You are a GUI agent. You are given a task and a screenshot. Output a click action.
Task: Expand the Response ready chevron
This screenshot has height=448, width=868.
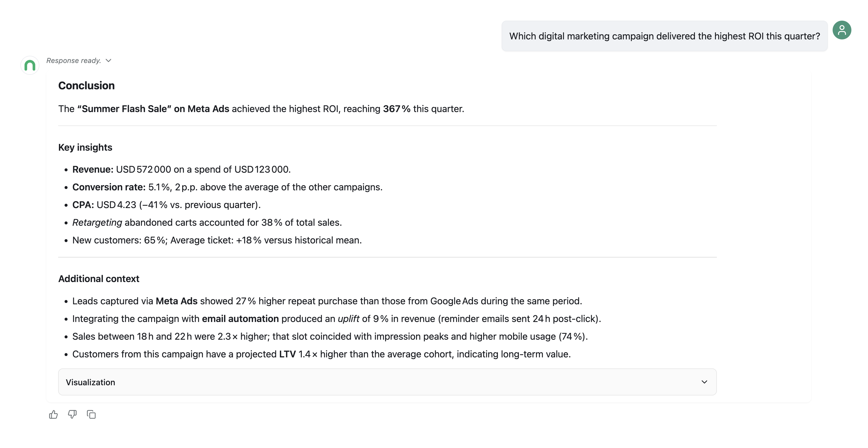point(109,61)
